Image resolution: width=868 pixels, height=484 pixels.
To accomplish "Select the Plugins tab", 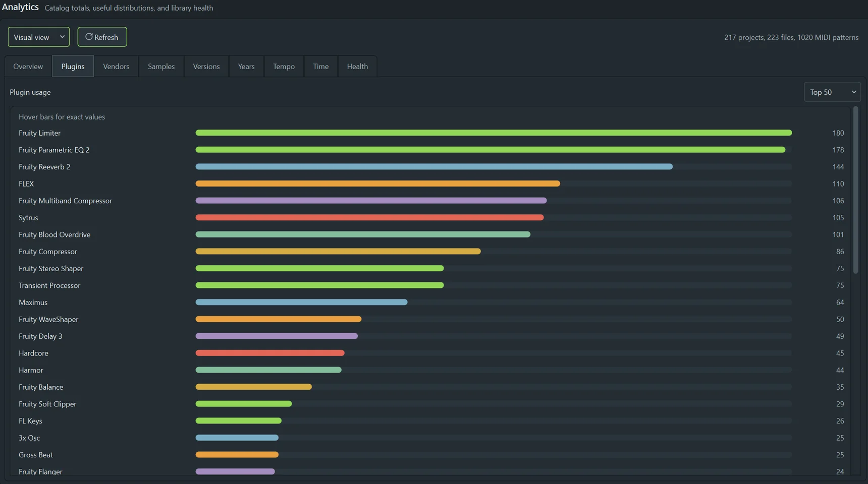I will tap(73, 66).
